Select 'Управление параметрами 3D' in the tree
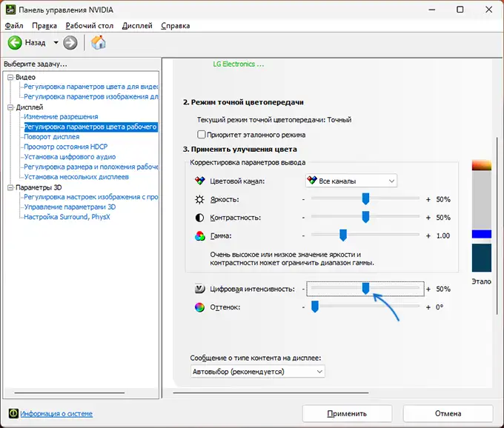504x428 pixels. pyautogui.click(x=70, y=207)
